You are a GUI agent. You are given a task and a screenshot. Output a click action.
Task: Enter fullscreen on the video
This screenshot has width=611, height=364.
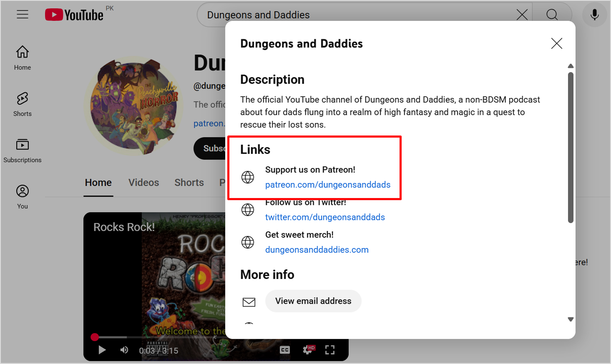tap(330, 350)
